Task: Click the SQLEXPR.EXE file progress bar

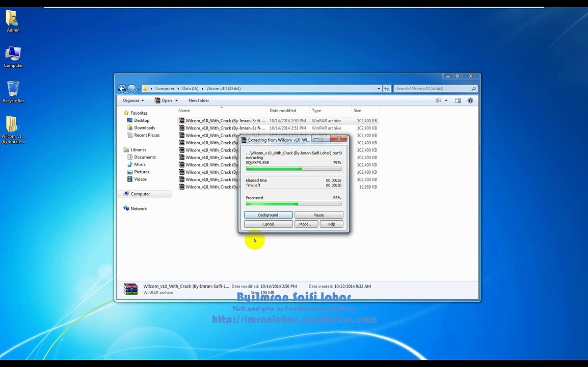Action: pos(293,169)
